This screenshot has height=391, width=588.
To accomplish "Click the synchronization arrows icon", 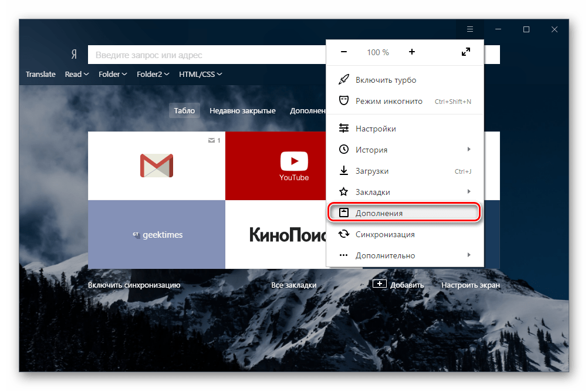I will (x=343, y=234).
